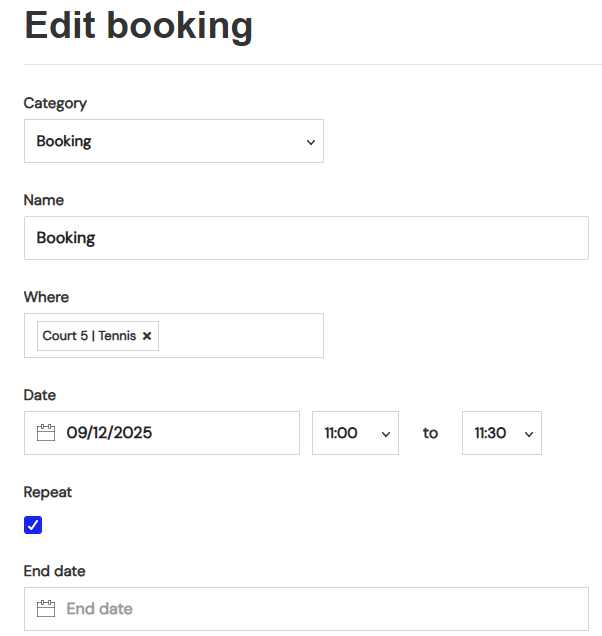The height and width of the screenshot is (636, 602).
Task: Click into the Name text field
Action: click(x=306, y=238)
